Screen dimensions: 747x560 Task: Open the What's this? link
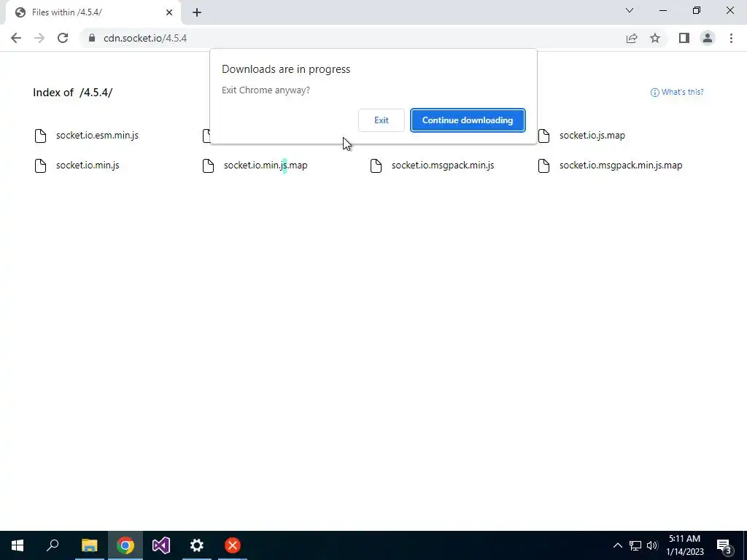click(677, 92)
